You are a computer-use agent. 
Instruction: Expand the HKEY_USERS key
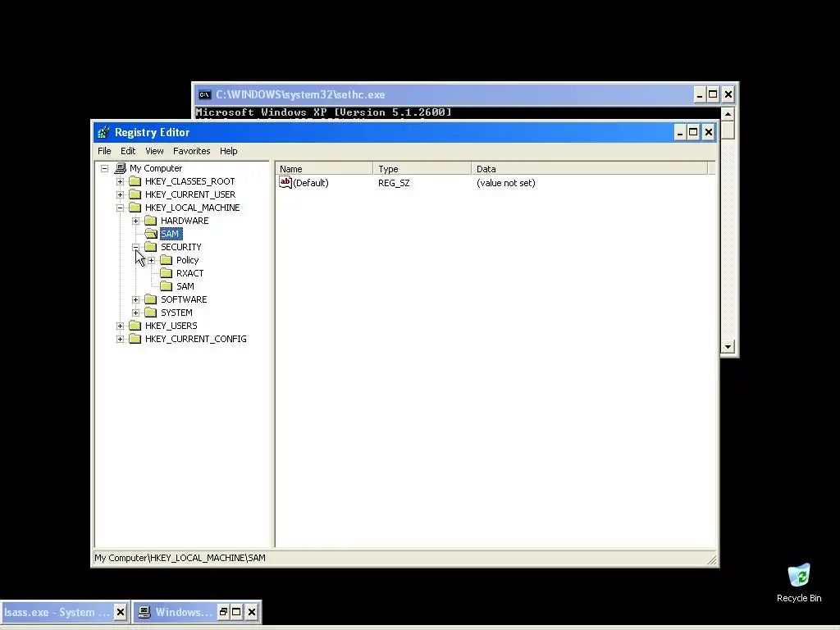pos(120,326)
